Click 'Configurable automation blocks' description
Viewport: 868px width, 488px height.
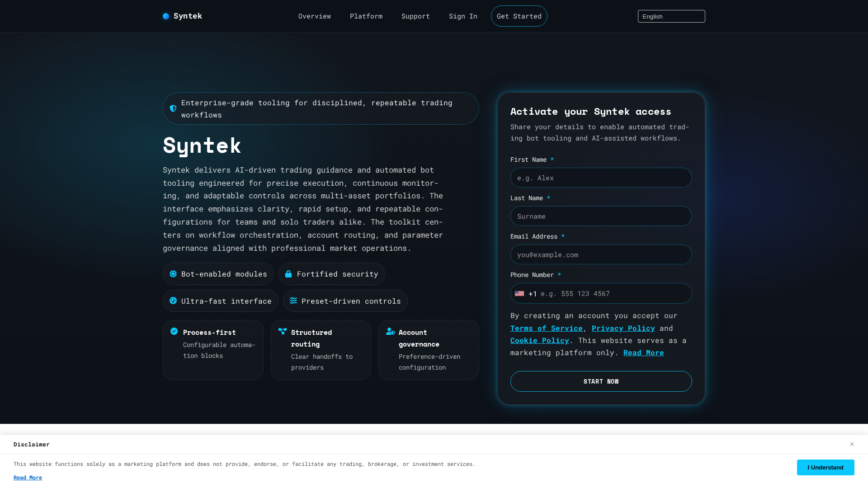click(219, 350)
